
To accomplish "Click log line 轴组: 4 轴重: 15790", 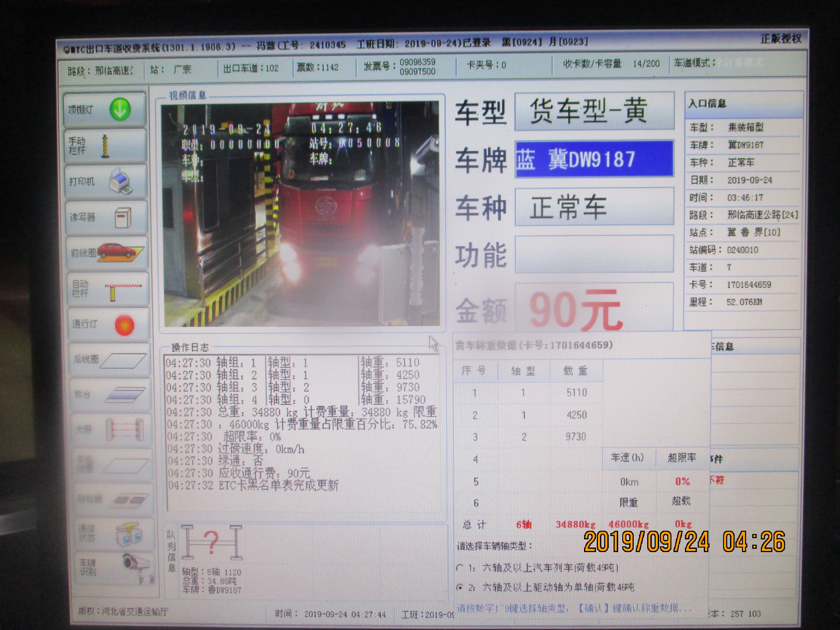I will [296, 399].
